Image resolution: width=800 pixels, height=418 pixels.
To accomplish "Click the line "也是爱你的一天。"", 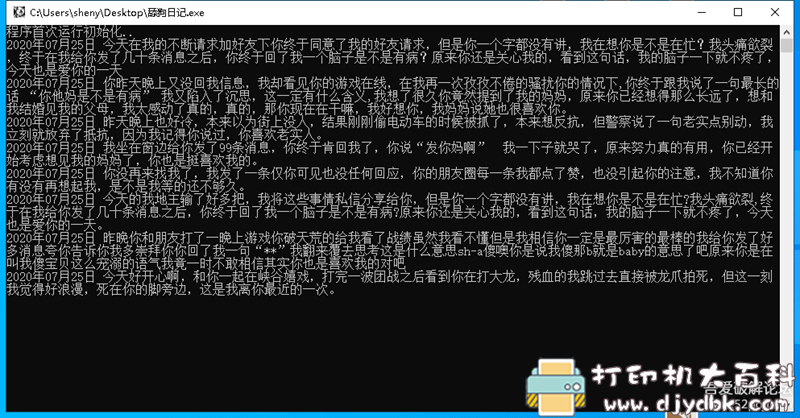I will click(55, 225).
